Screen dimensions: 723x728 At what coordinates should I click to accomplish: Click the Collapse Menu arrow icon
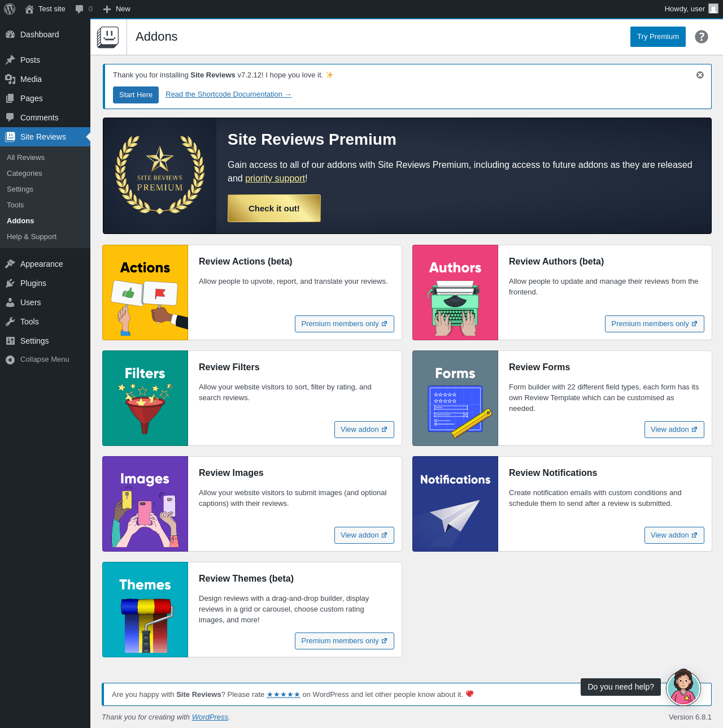pos(10,359)
